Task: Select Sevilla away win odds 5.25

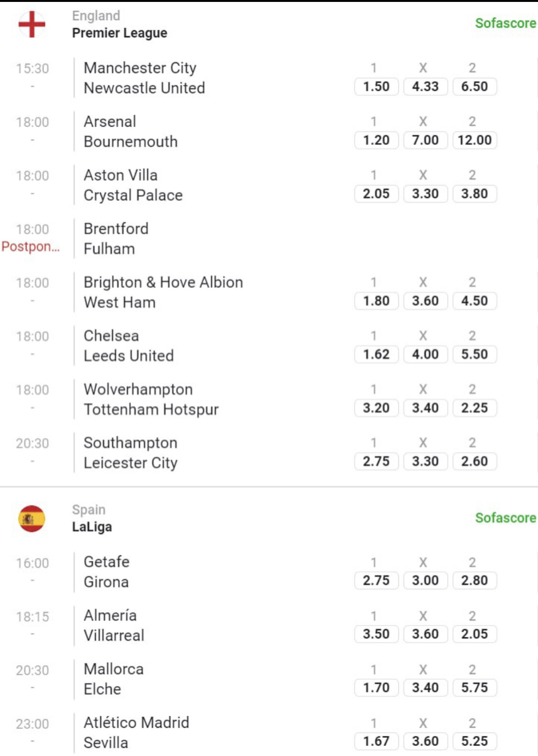Action: click(x=474, y=741)
